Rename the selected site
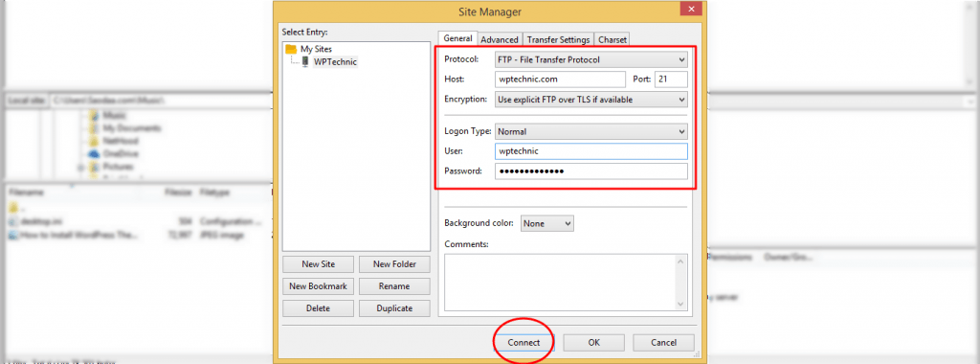980x364 pixels. (394, 285)
